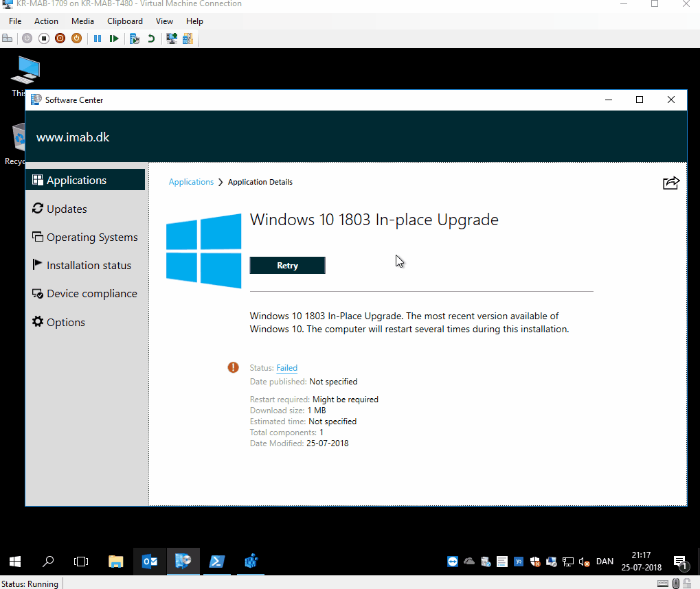Click the Software Center taskbar button
The height and width of the screenshot is (589, 700).
[183, 562]
